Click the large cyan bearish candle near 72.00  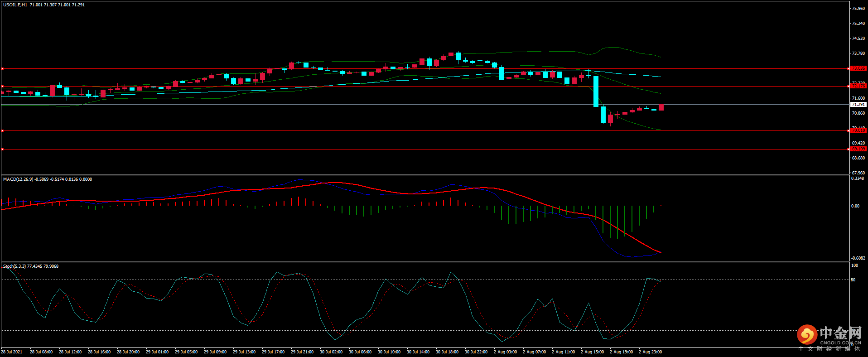596,92
